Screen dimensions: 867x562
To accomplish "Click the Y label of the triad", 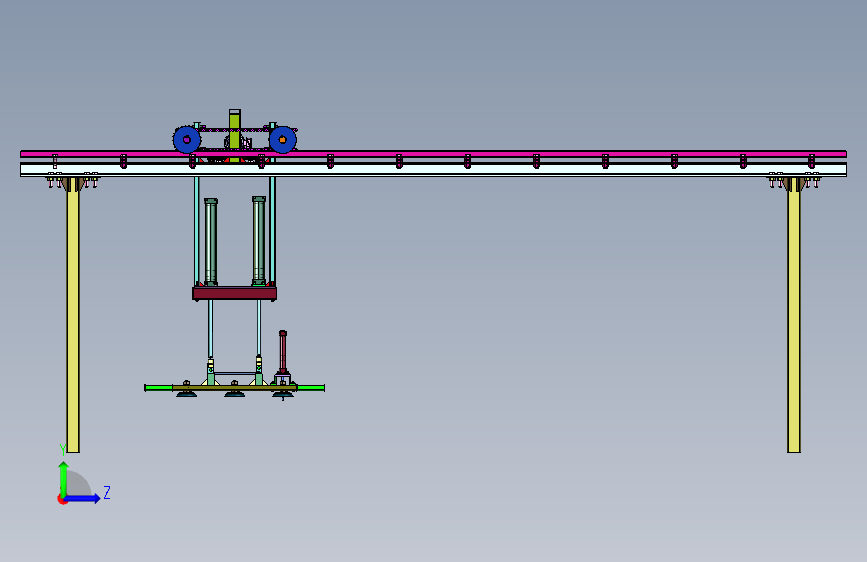I will (x=62, y=449).
